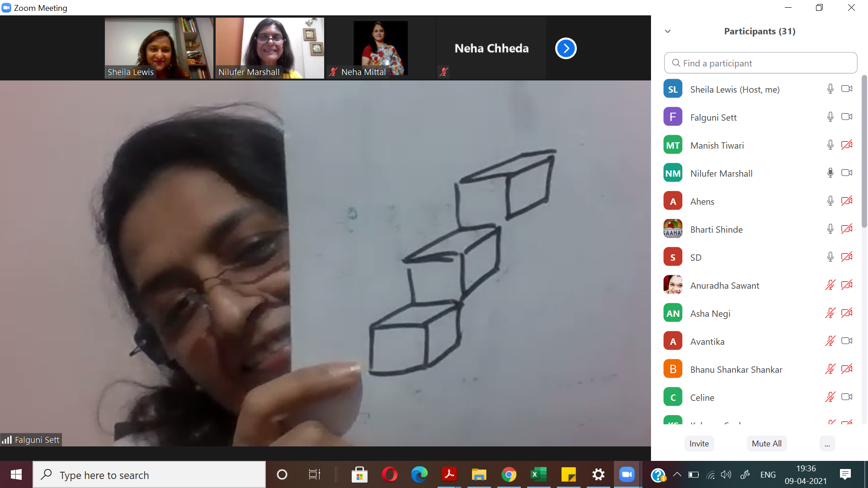Open Google Chrome from the taskbar
The width and height of the screenshot is (868, 488).
tap(509, 474)
